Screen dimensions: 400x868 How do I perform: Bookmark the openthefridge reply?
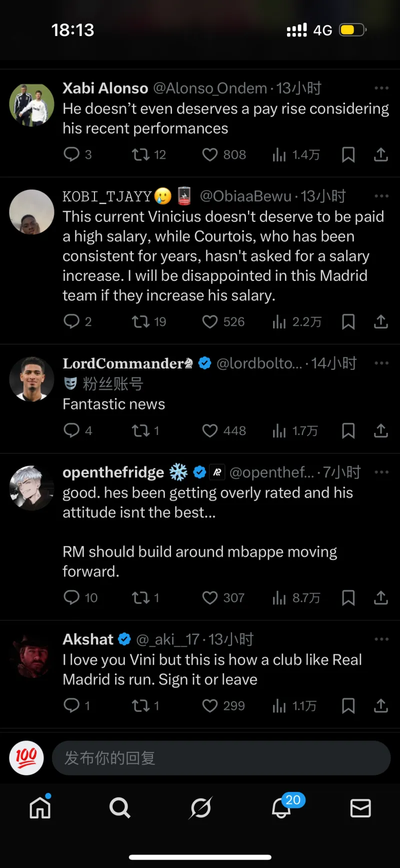(348, 598)
